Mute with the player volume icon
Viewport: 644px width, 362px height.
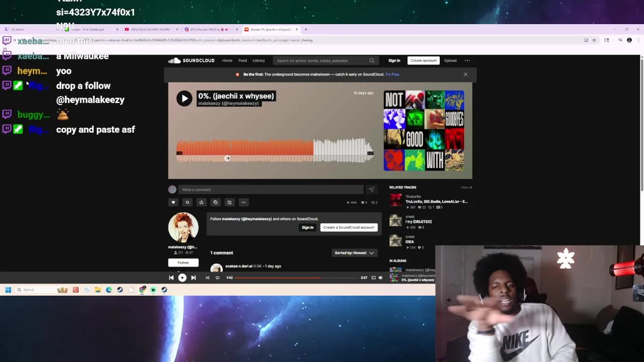coord(380,278)
